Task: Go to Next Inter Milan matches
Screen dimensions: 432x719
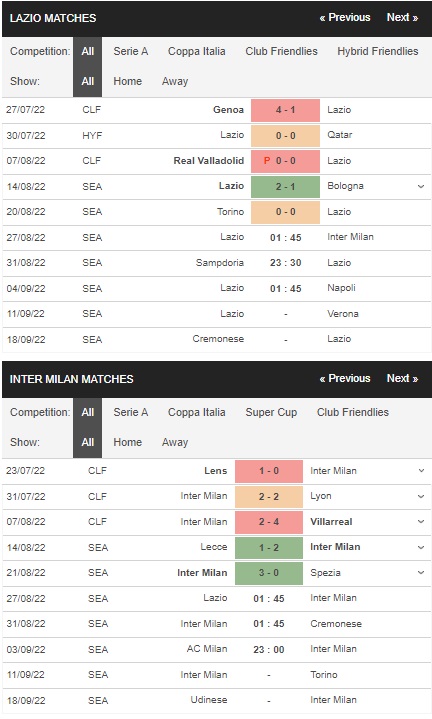Action: click(x=402, y=378)
